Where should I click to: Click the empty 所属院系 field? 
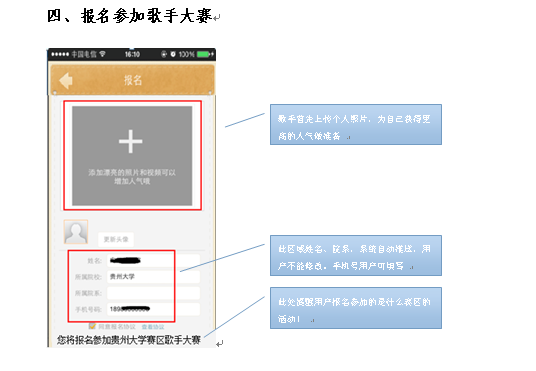[x=153, y=293]
